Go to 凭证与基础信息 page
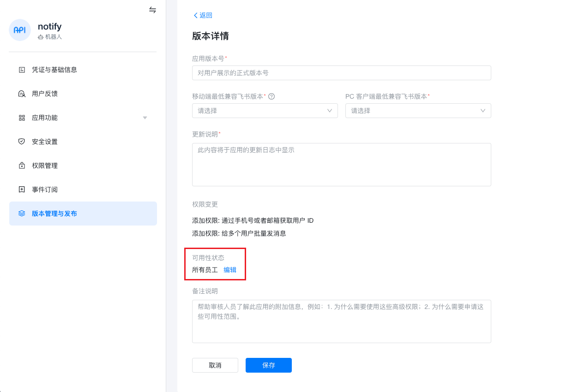The height and width of the screenshot is (392, 579). pyautogui.click(x=54, y=70)
